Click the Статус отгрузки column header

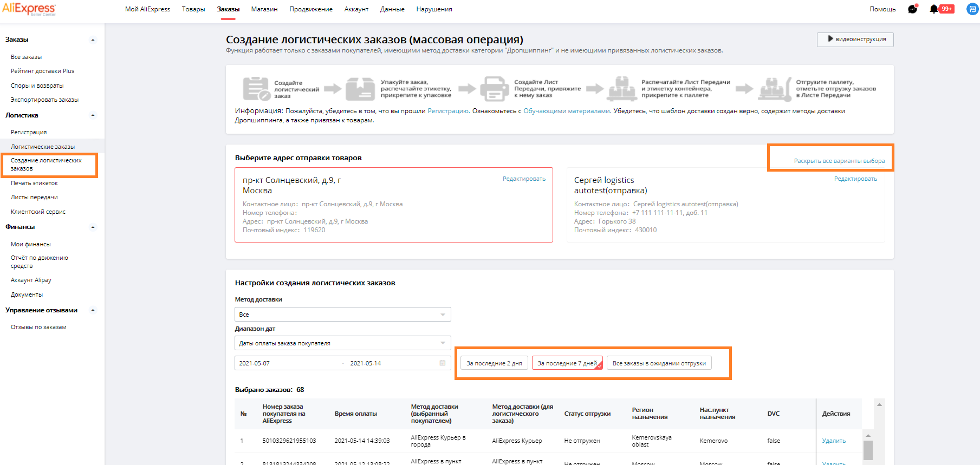click(587, 414)
